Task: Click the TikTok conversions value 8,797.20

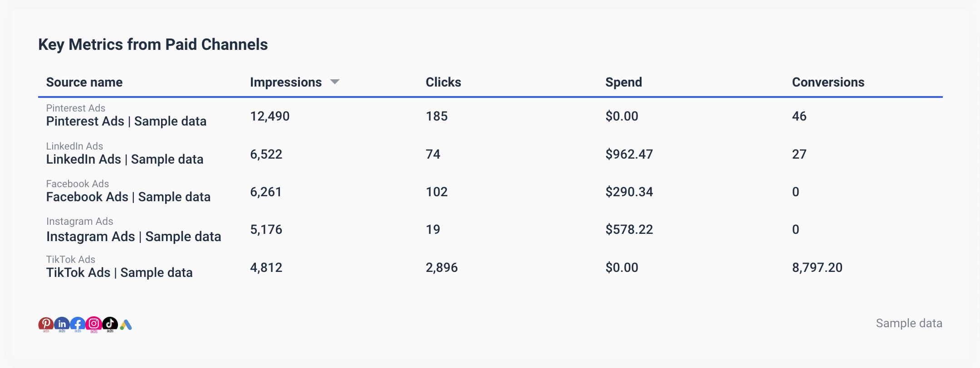Action: 817,267
